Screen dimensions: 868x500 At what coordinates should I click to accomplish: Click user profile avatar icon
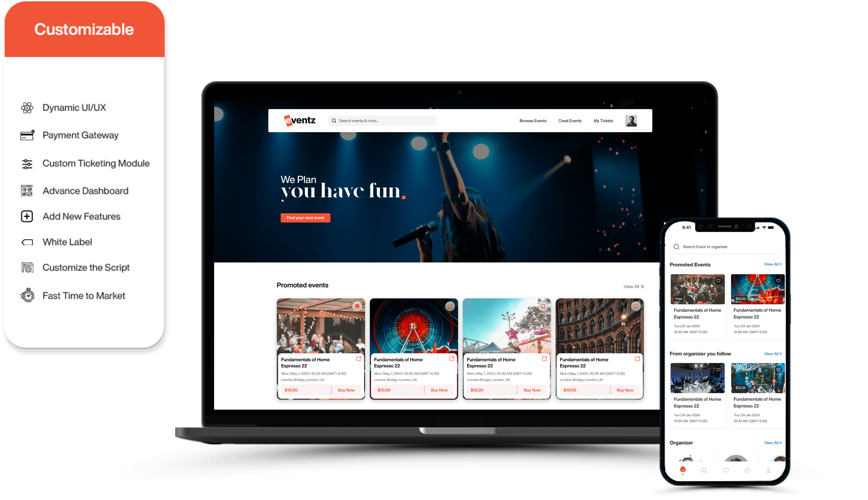631,120
